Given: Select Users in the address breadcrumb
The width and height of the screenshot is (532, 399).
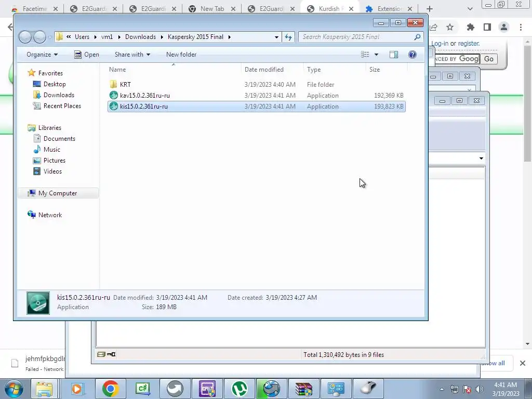Looking at the screenshot, I should pos(82,37).
